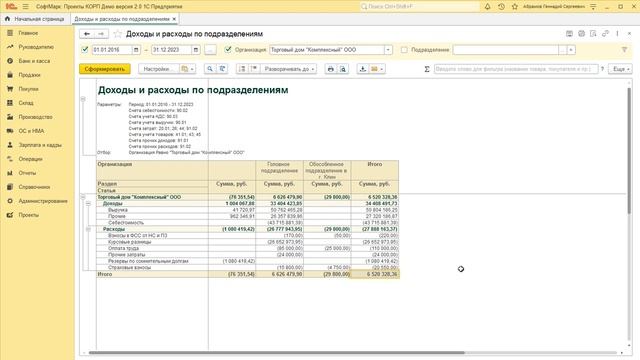The image size is (640, 360).
Task: Open the Руководителю menu section
Action: (36, 47)
